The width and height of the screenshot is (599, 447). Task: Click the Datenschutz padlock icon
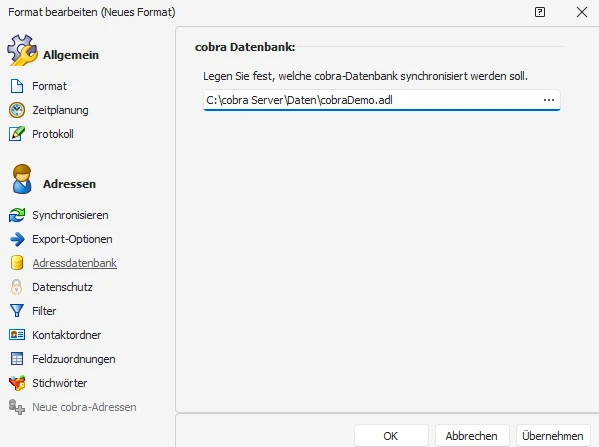[x=16, y=287]
